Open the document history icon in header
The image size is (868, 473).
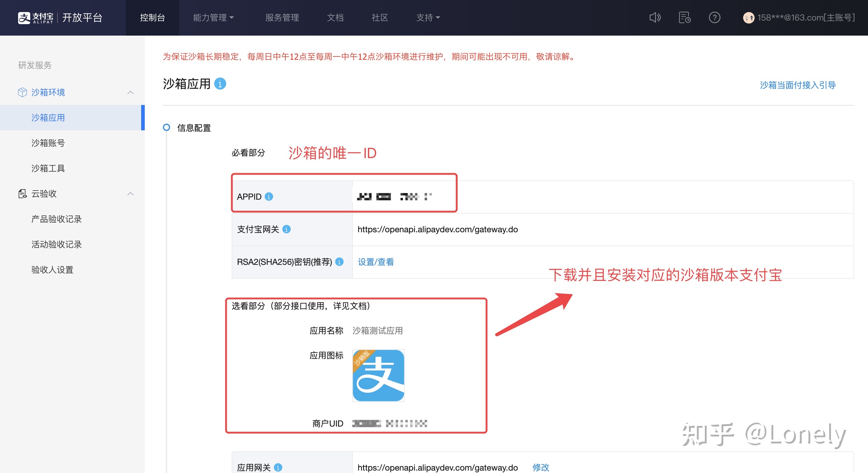coord(684,17)
